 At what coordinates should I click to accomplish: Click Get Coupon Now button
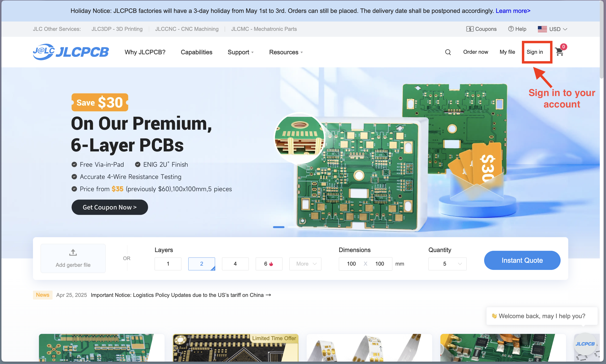[x=110, y=207]
